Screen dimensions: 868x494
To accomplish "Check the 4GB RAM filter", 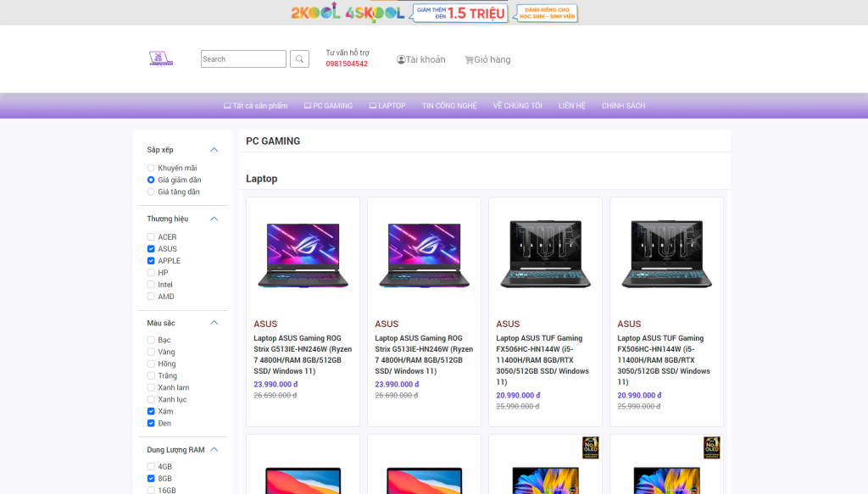I will [151, 466].
